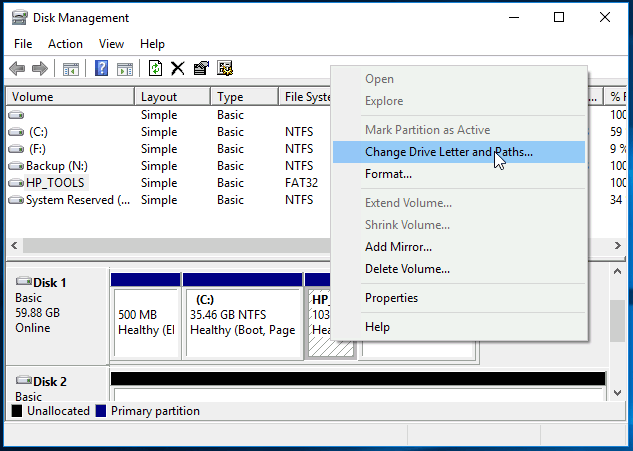Viewport: 633px width, 451px height.
Task: Click the drive icon beside (F:) volume
Action: [16, 149]
